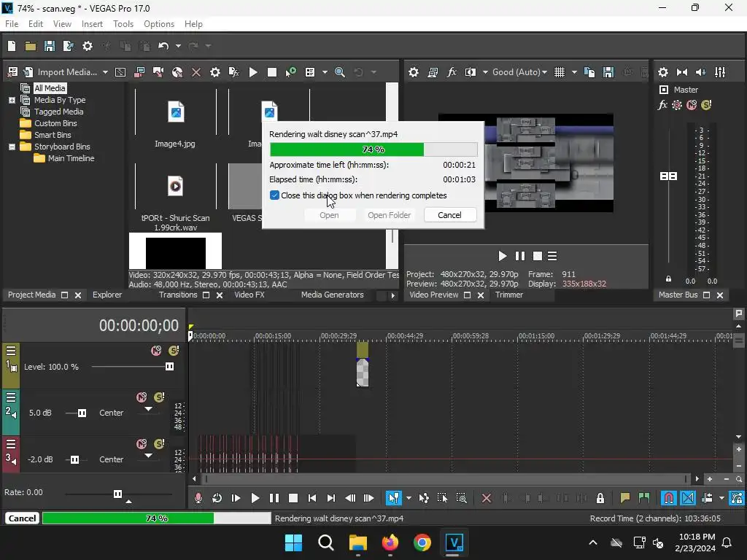Stop media preview in Project Media toolbar
The width and height of the screenshot is (747, 560).
(x=272, y=72)
